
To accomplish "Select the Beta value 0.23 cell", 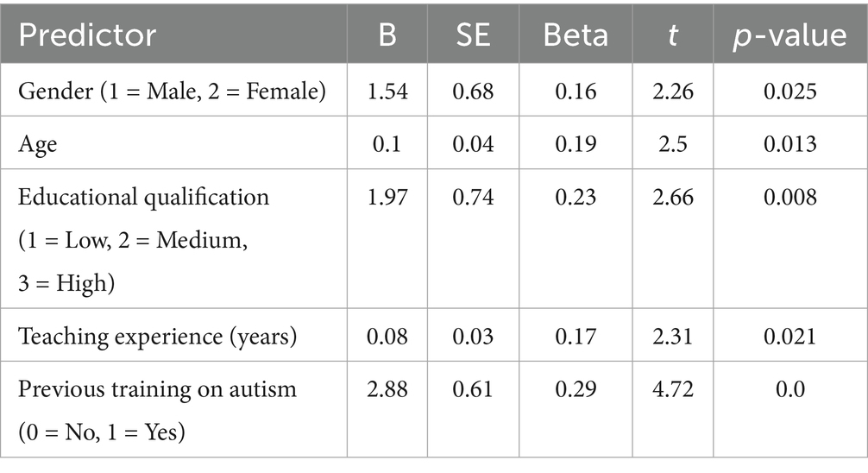I will tap(576, 197).
